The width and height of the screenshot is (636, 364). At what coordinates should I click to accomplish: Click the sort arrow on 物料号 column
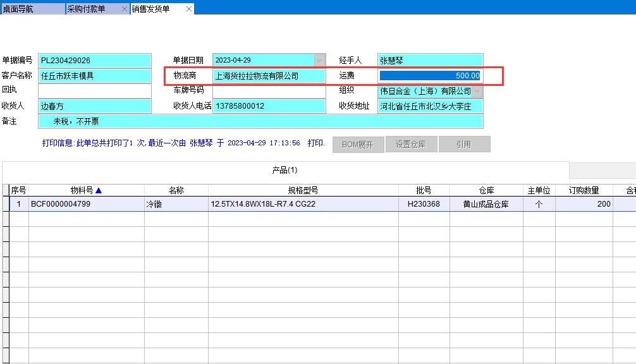pyautogui.click(x=99, y=190)
